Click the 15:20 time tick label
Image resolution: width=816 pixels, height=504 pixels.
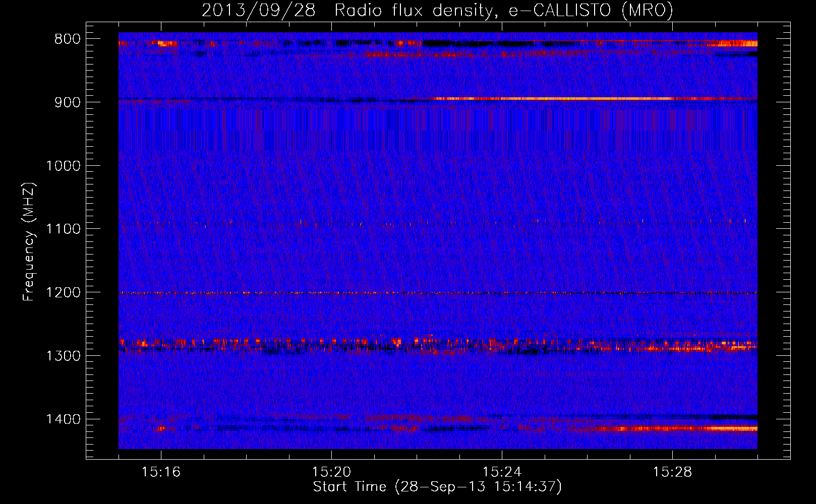tap(331, 472)
